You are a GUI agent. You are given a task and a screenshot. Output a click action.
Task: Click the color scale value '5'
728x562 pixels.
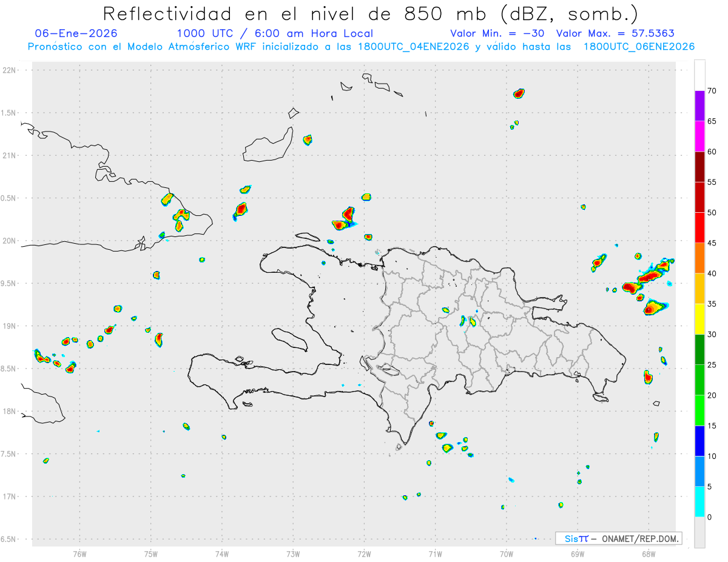[x=710, y=486]
